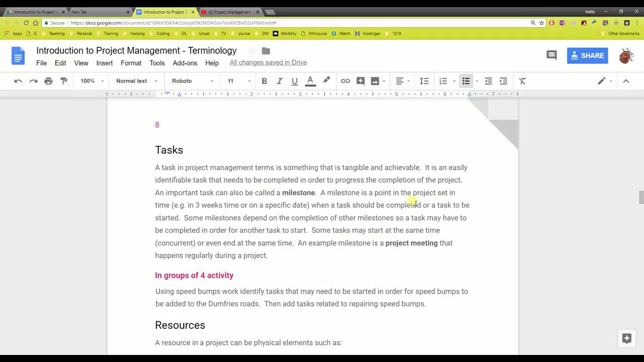Image resolution: width=644 pixels, height=362 pixels.
Task: Open the zoom 100% dropdown
Action: 92,81
